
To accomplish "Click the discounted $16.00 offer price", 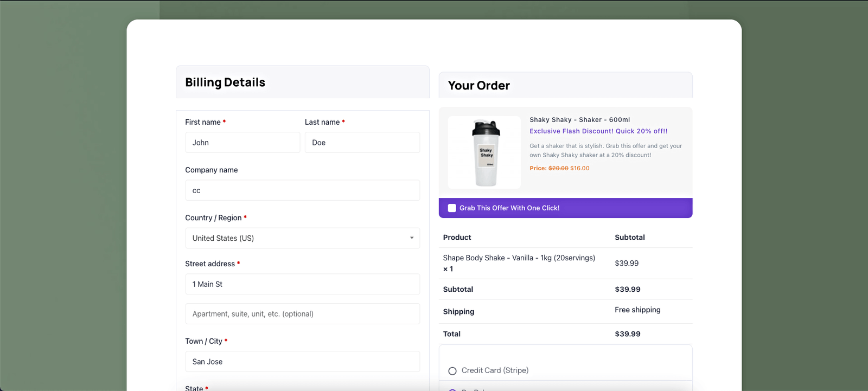I will click(580, 168).
